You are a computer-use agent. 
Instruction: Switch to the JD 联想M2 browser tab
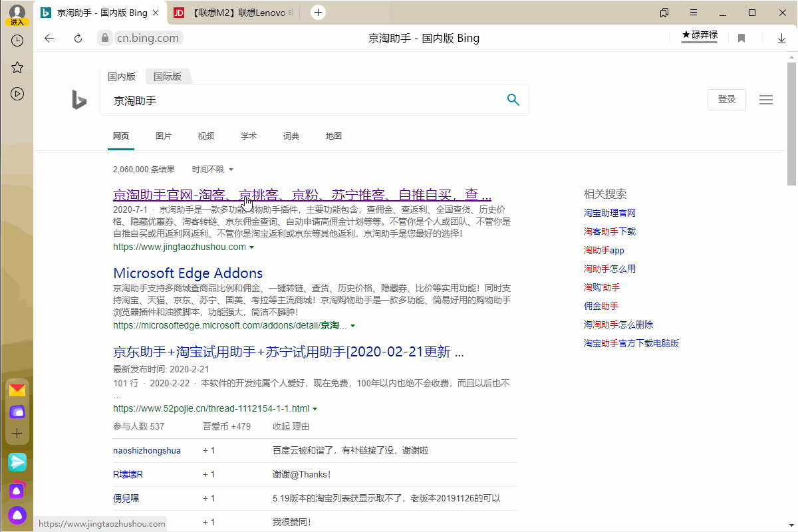pyautogui.click(x=235, y=13)
